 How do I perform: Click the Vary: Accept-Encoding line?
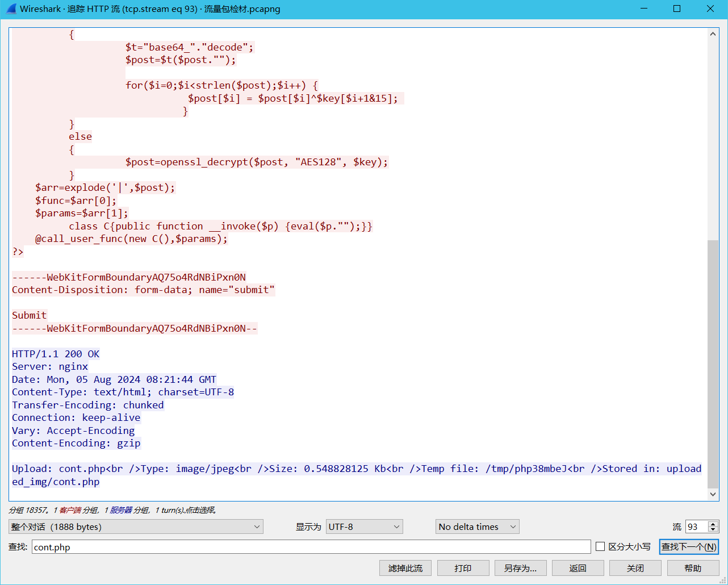point(73,431)
